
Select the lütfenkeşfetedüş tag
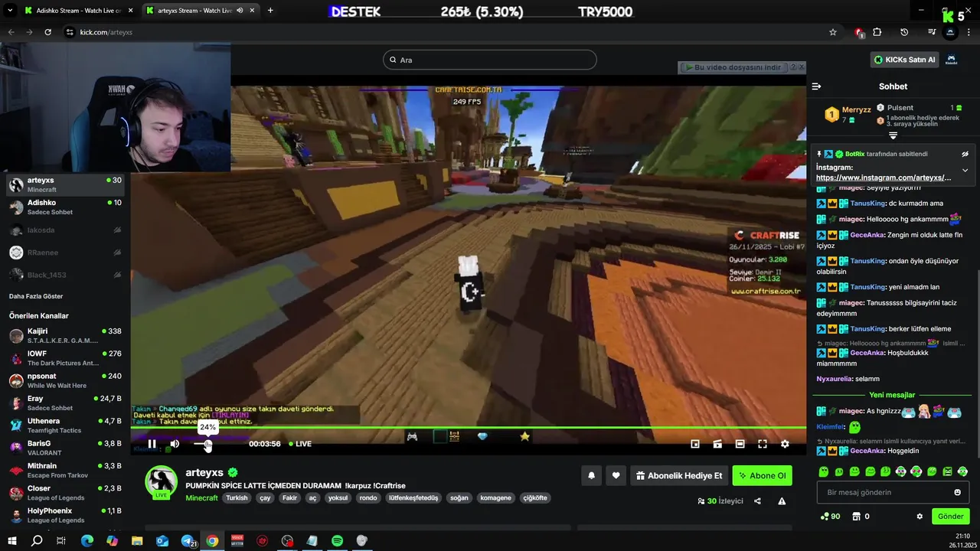click(413, 498)
